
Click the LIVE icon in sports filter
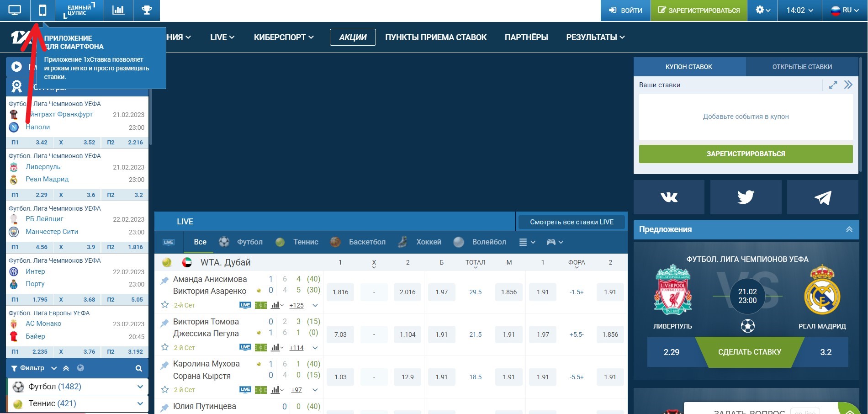point(169,242)
